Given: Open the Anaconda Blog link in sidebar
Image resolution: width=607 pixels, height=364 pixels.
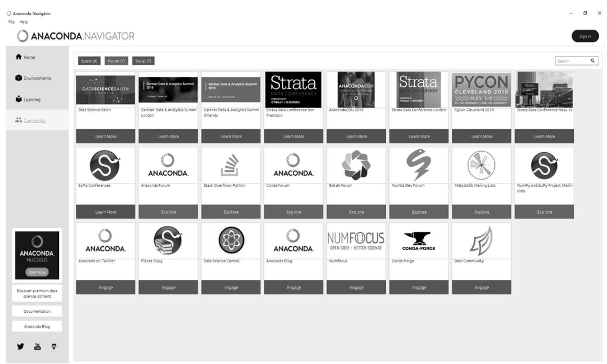Looking at the screenshot, I should [x=37, y=326].
